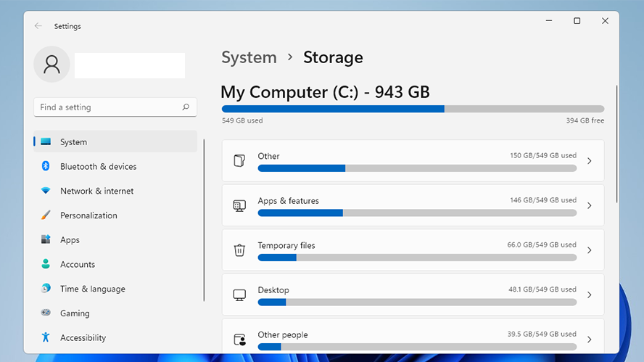Navigate back with the back arrow
The image size is (644, 362).
point(38,26)
